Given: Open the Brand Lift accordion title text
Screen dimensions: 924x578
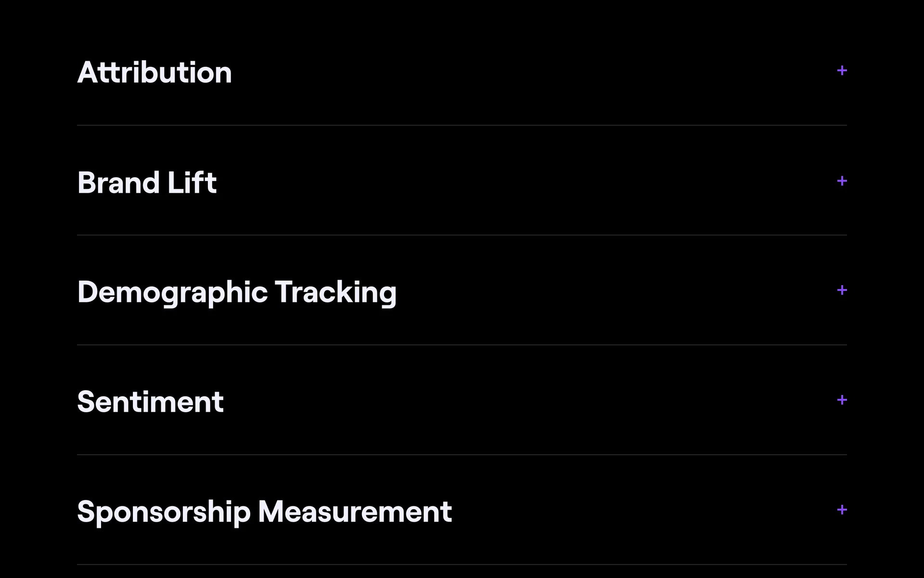Looking at the screenshot, I should click(147, 183).
